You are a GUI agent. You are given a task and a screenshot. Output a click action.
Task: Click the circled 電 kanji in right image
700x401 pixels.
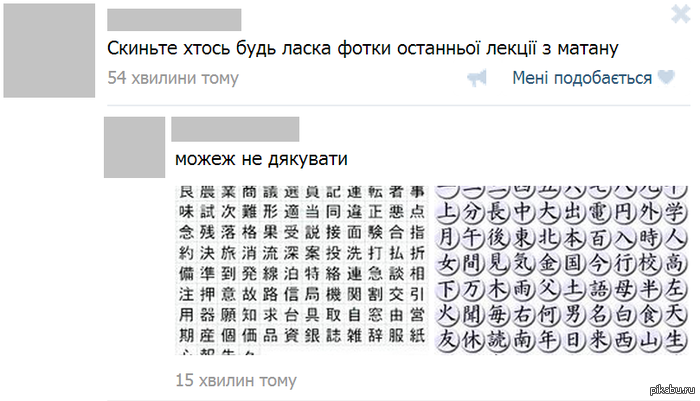pos(597,212)
